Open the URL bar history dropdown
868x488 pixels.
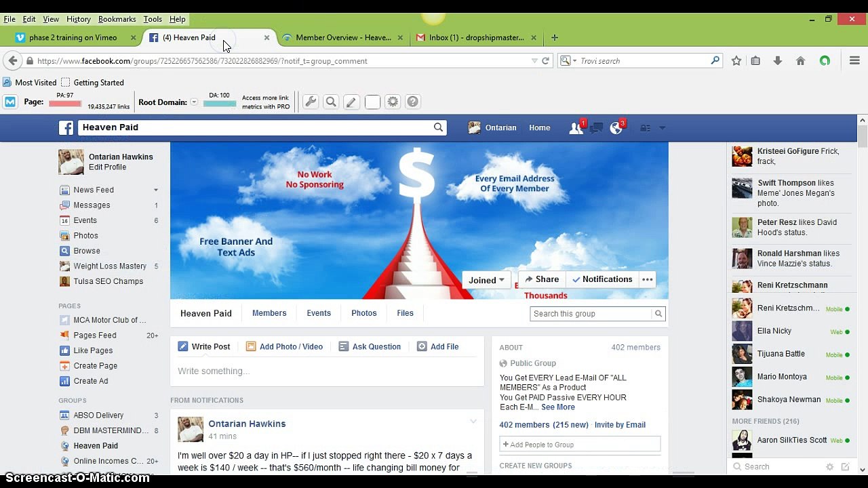[x=534, y=61]
